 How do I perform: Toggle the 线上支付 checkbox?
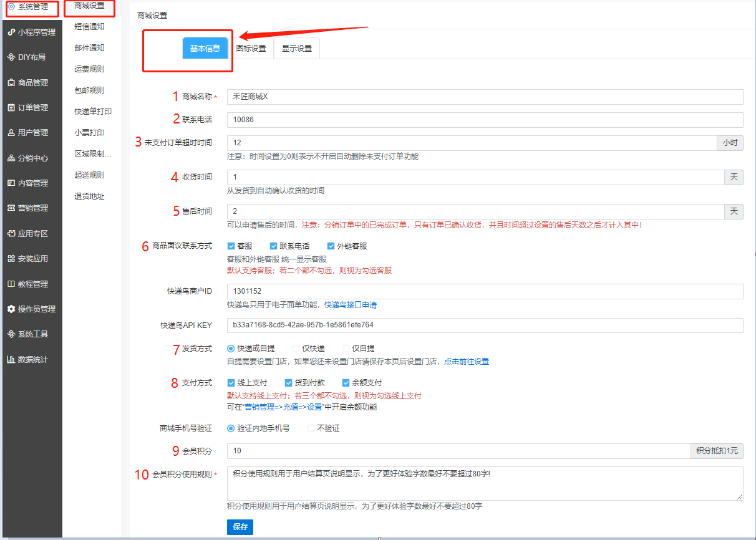click(x=231, y=383)
